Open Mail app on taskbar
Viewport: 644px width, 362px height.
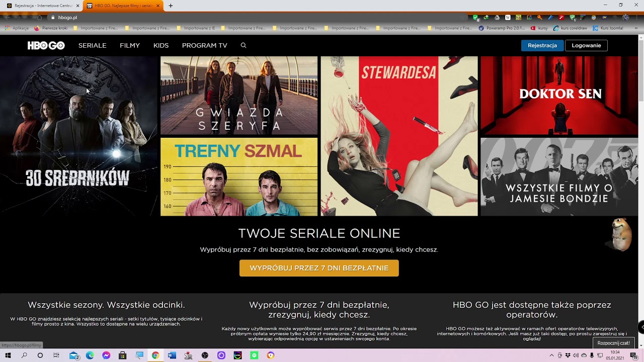click(74, 355)
